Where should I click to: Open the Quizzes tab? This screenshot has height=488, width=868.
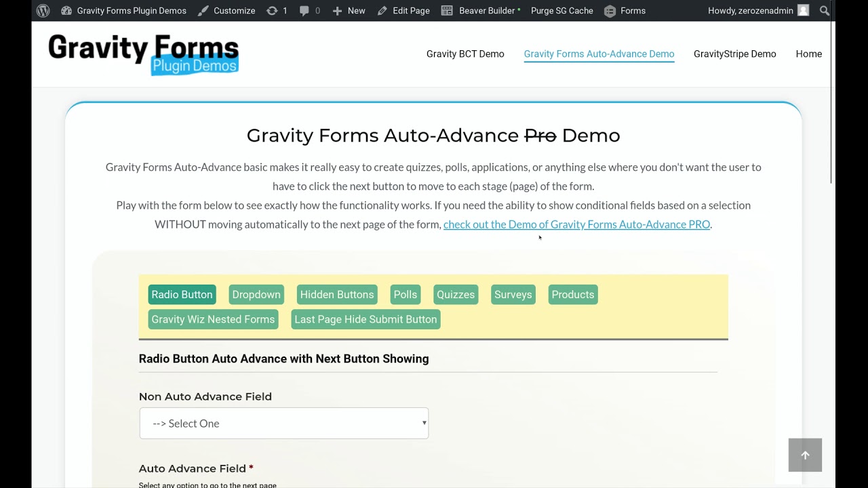456,295
